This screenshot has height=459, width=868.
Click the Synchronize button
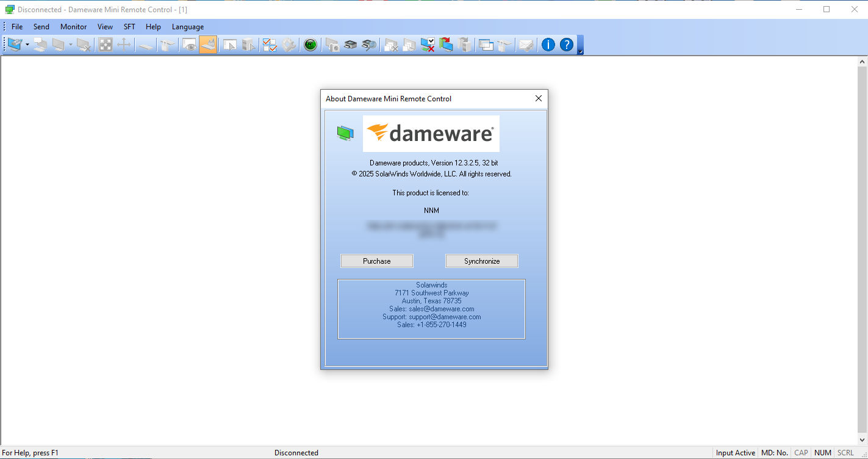pos(482,261)
